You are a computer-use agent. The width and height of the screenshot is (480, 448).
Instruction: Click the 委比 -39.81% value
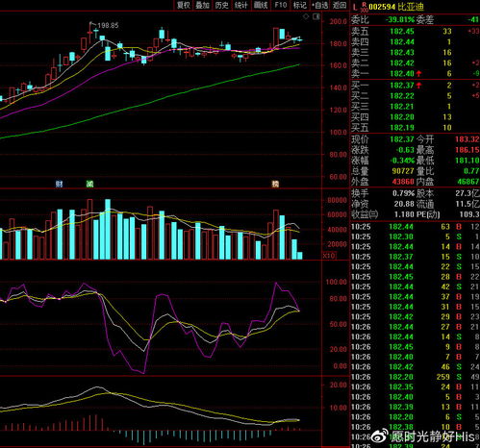tap(400, 20)
